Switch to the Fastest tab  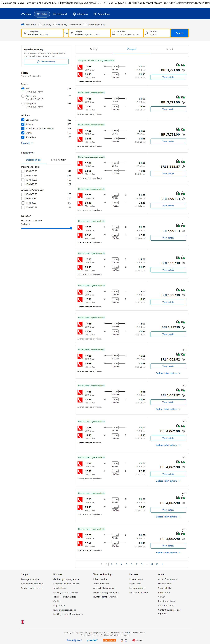(170, 49)
